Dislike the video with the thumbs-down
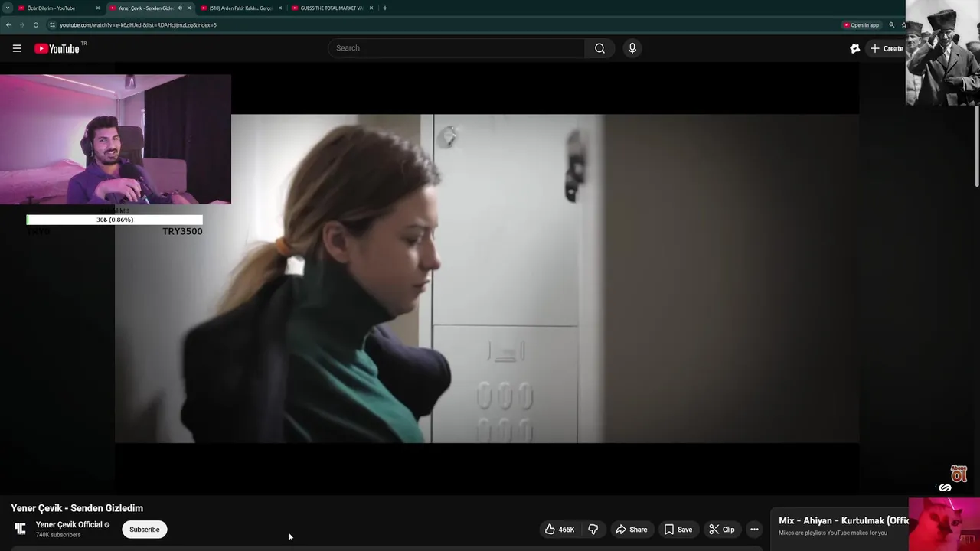 pos(593,530)
